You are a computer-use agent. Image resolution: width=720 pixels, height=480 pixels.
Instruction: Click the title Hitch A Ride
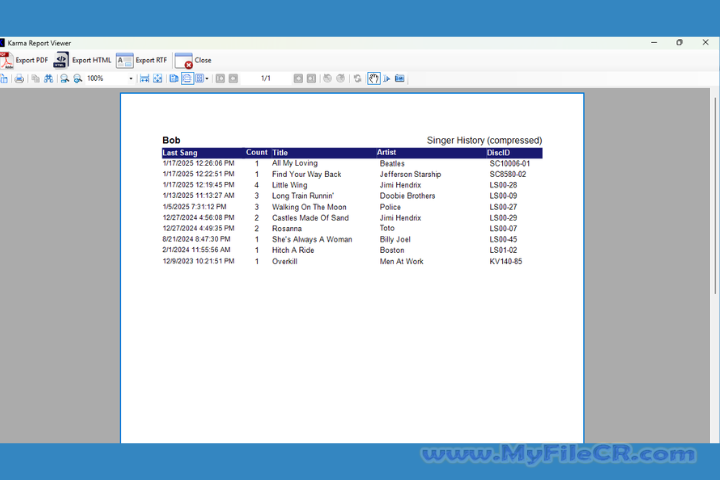293,250
